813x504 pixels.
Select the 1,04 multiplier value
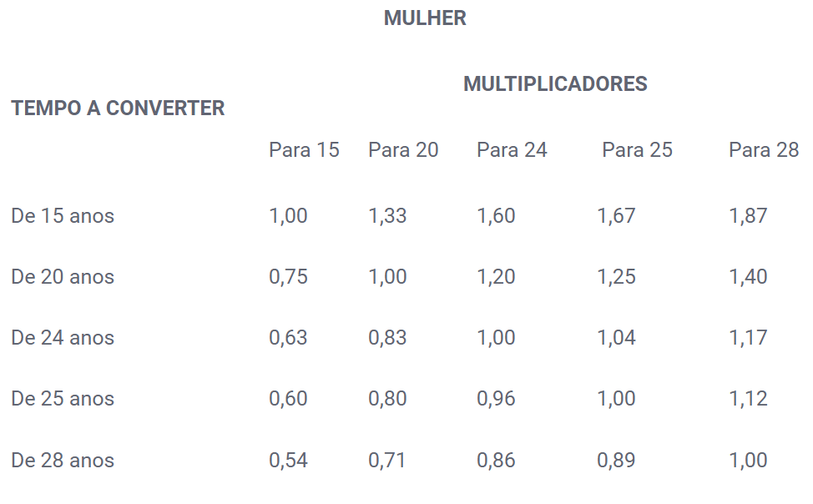click(616, 339)
